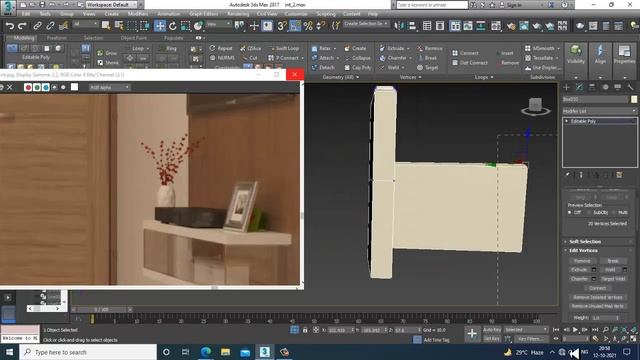Screen dimensions: 640x360
Task: Click the Windows taskbar search box
Action: (x=88, y=352)
